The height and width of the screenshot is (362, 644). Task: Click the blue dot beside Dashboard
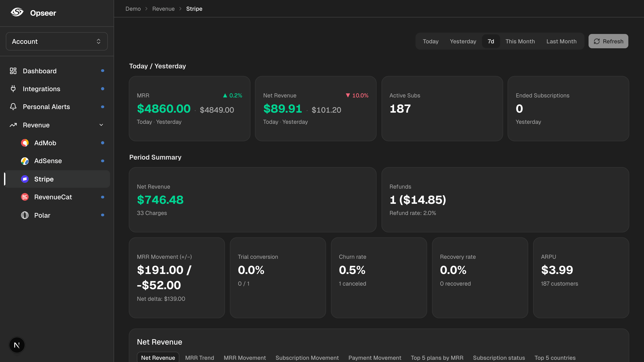coord(102,71)
